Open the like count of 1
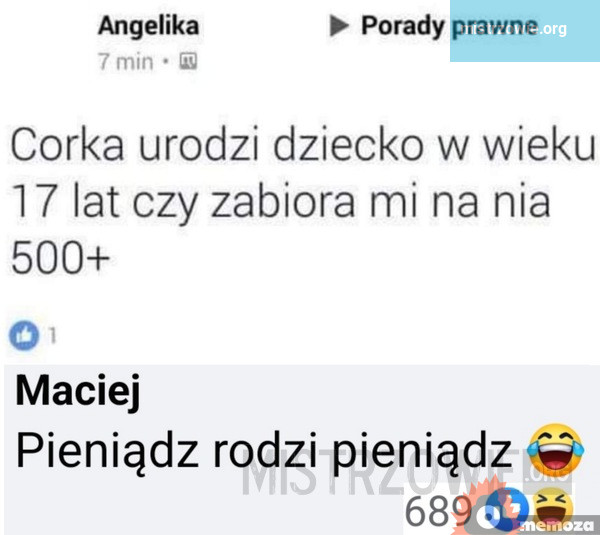The height and width of the screenshot is (535, 600). coord(52,336)
